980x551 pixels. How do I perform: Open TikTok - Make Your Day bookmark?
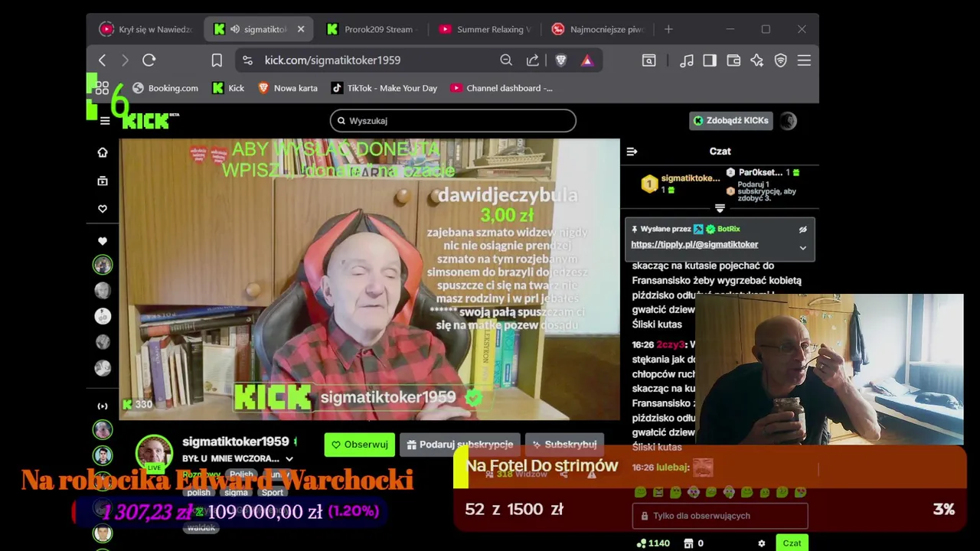(x=384, y=88)
